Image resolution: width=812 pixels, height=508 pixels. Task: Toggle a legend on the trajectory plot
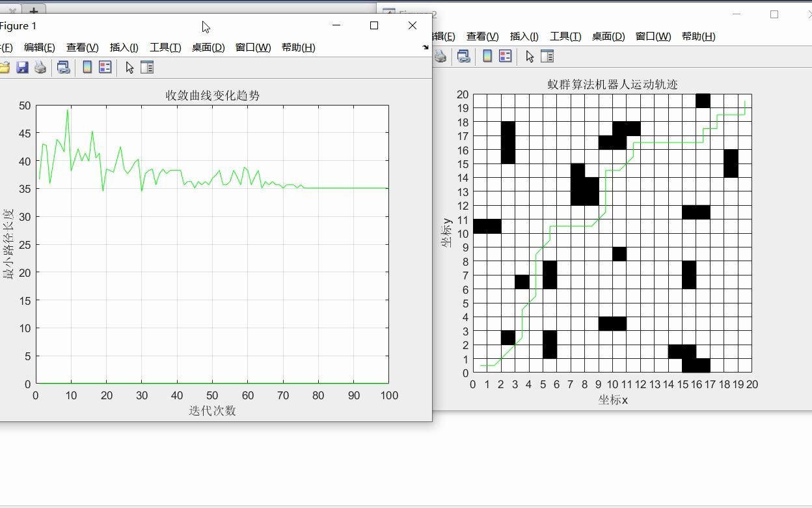coord(506,56)
